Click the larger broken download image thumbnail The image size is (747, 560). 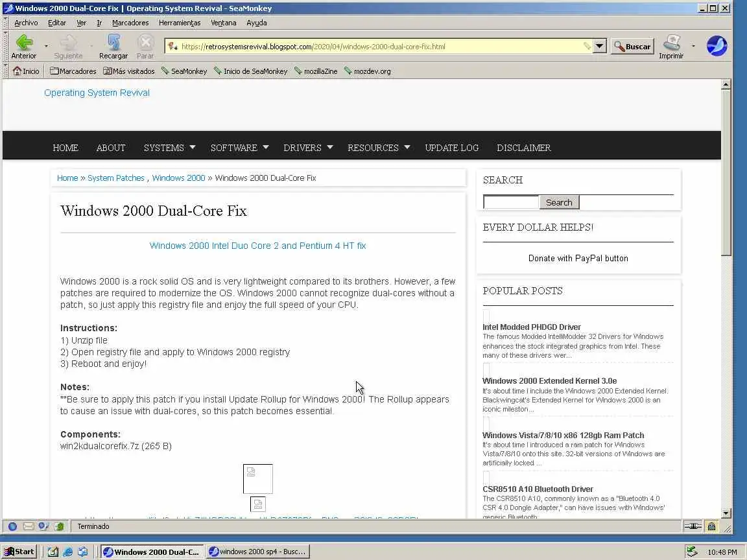(x=257, y=479)
